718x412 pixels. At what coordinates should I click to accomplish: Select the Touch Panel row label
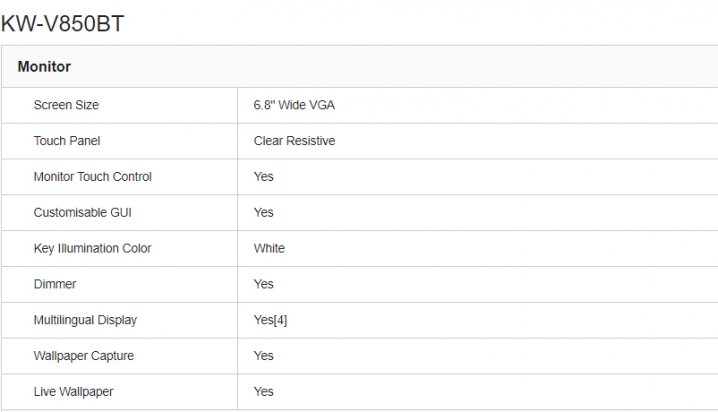(67, 141)
